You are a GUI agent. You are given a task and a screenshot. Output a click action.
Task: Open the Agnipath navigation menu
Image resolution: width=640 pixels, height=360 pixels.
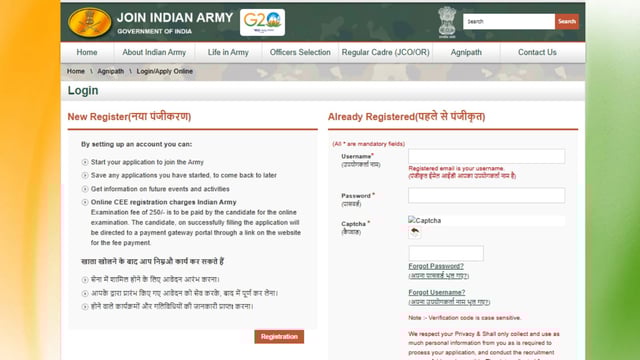[x=466, y=52]
